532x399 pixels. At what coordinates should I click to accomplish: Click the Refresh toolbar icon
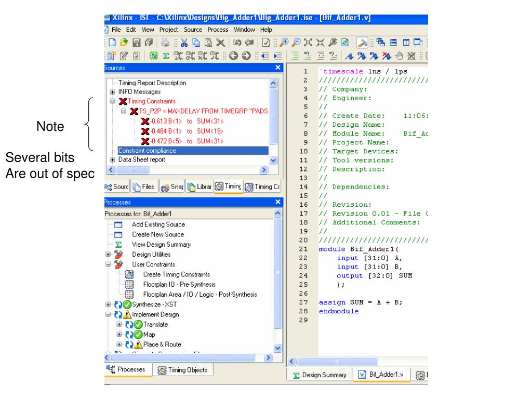[x=345, y=43]
